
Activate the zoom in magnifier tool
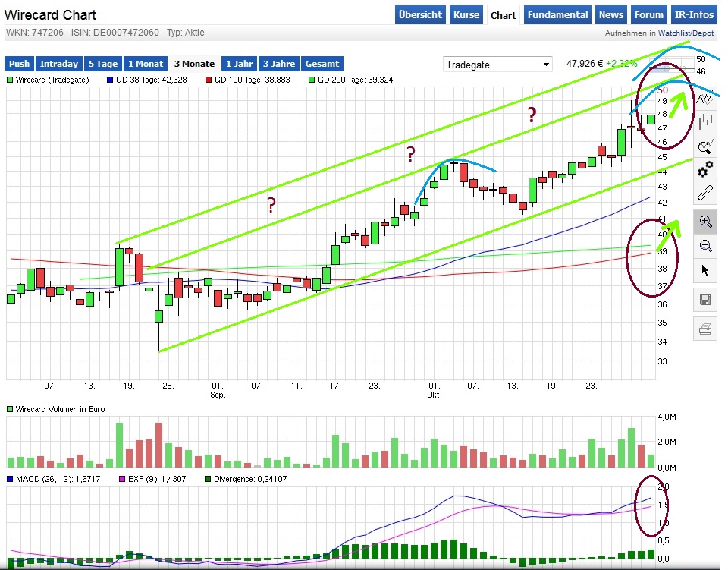705,222
